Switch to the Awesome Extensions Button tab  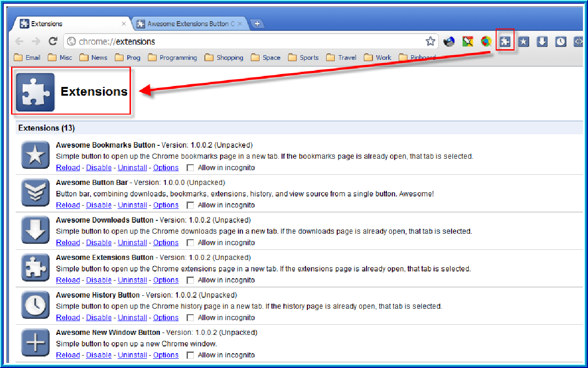(x=191, y=24)
